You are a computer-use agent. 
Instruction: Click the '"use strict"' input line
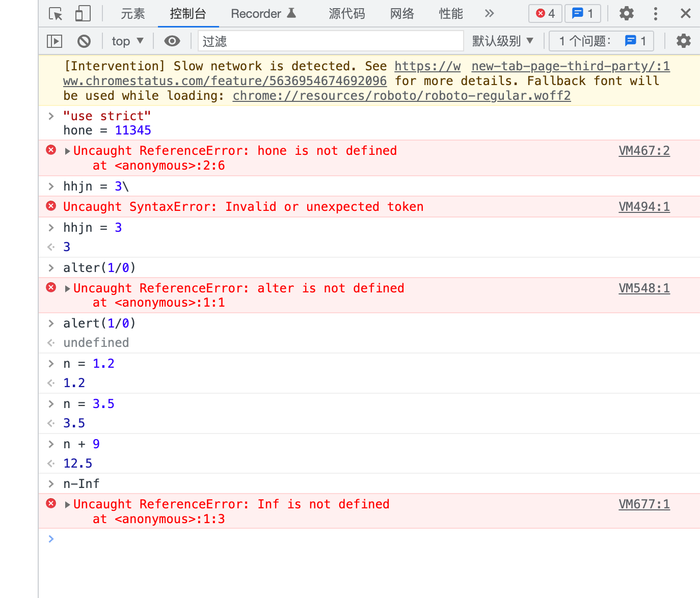click(107, 116)
